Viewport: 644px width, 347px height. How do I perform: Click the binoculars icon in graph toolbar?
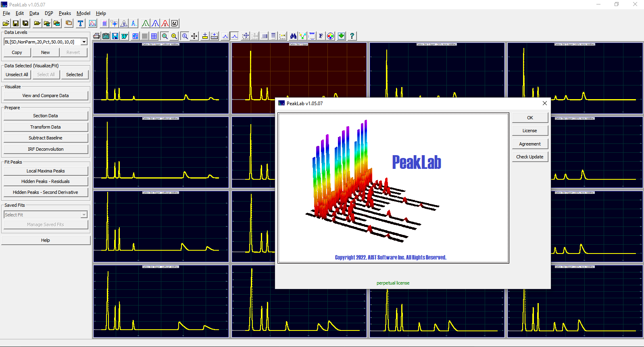coord(293,36)
